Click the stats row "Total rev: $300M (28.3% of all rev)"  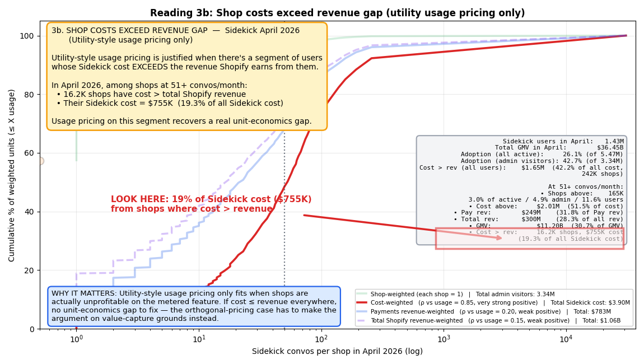[539, 219]
